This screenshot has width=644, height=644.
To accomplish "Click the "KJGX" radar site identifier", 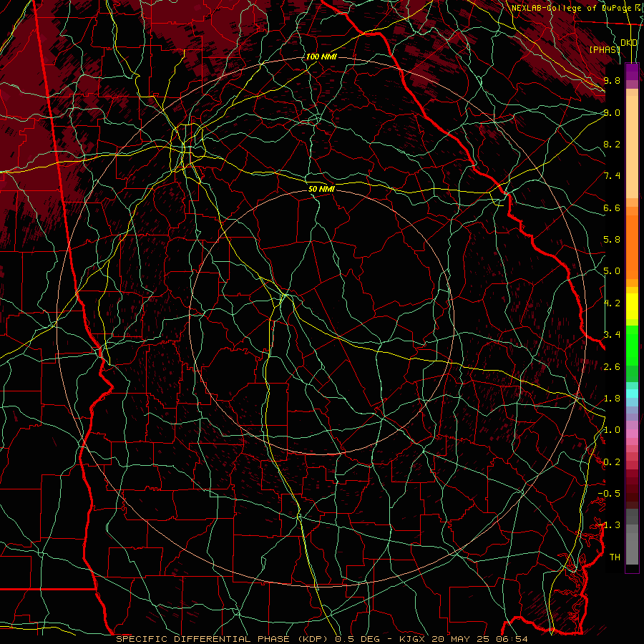I will pos(413,639).
